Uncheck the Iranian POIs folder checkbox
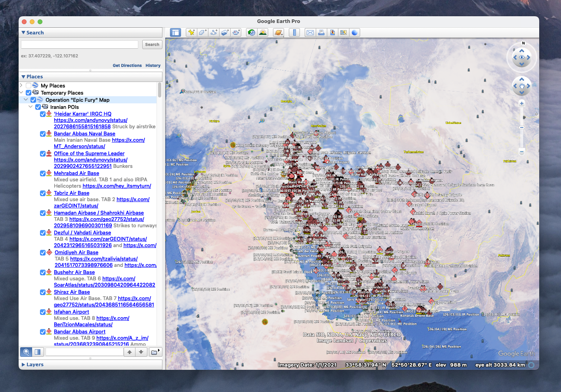The width and height of the screenshot is (561, 392). [x=38, y=107]
